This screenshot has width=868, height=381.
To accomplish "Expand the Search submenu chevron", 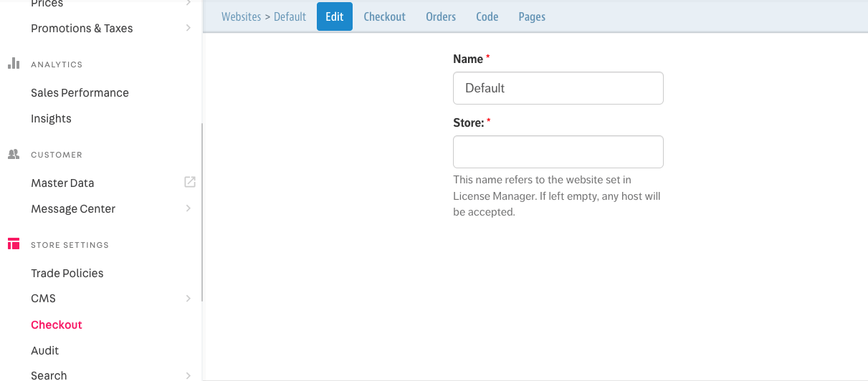I will click(x=189, y=375).
